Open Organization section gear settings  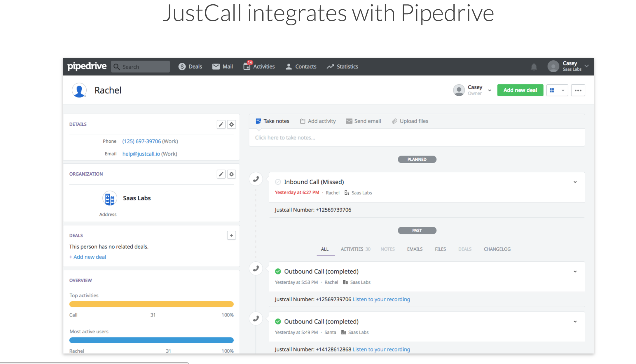231,174
